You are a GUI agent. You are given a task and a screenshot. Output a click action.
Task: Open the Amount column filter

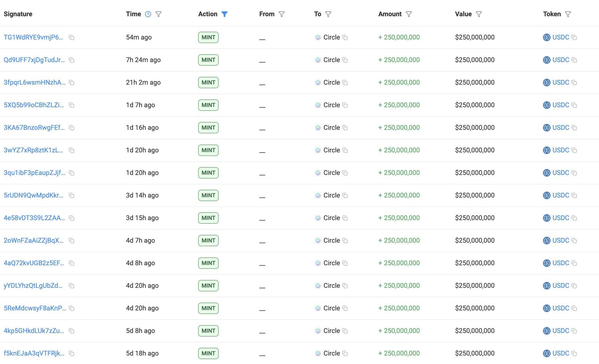tap(409, 14)
